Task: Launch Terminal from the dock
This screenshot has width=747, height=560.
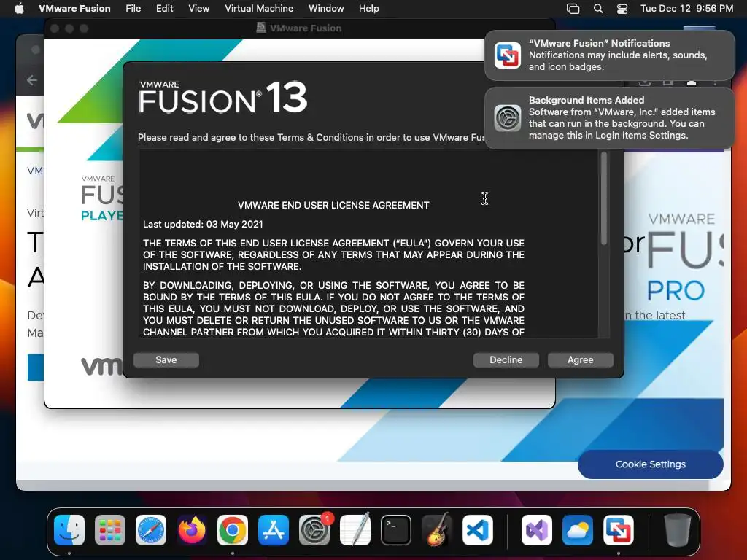Action: pyautogui.click(x=396, y=530)
